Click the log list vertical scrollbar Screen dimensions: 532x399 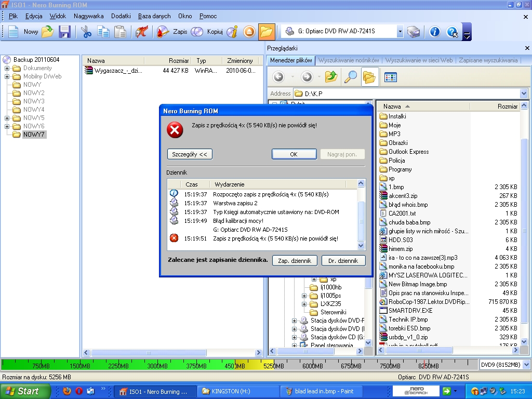click(361, 215)
